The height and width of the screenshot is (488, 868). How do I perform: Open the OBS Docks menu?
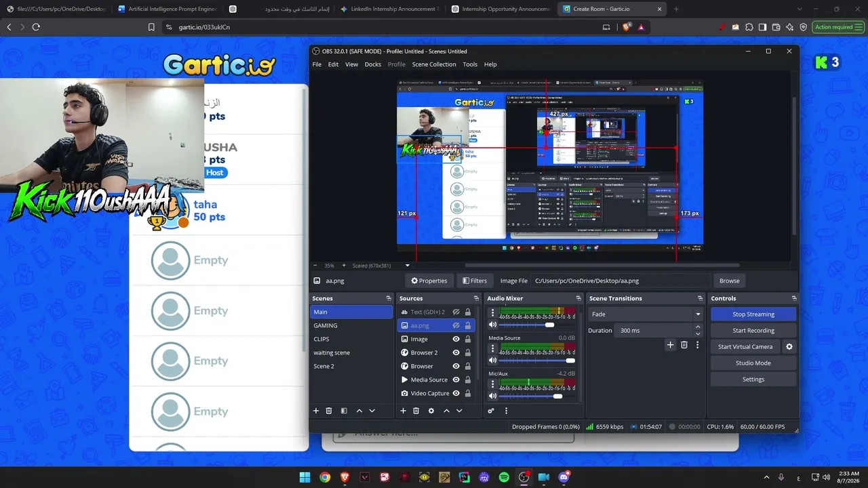[x=373, y=64]
